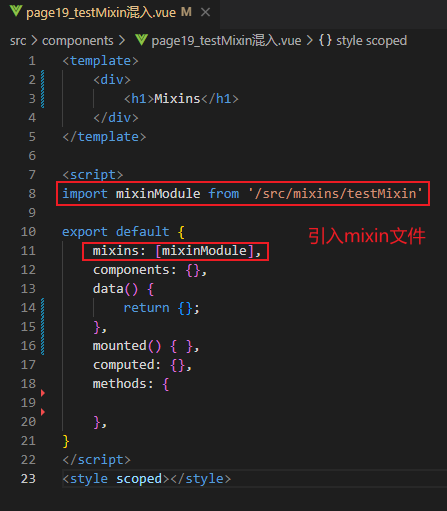This screenshot has height=511, width=447.
Task: Click the opening template tag on line 1
Action: [100, 61]
